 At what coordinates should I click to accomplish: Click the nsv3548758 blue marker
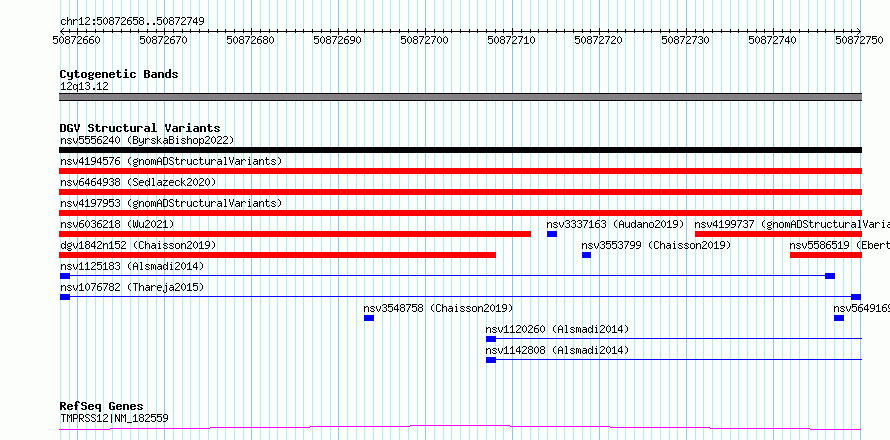[369, 318]
